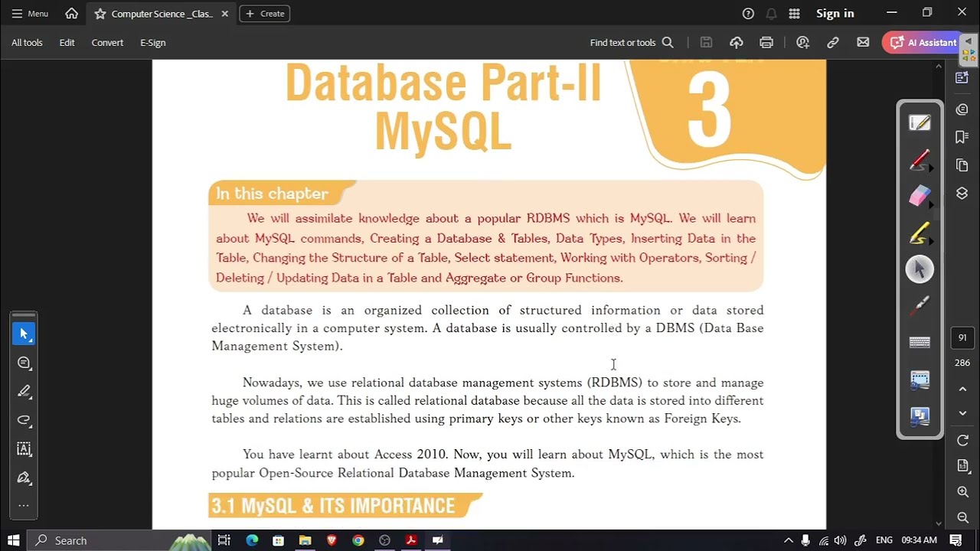This screenshot has height=551, width=980.
Task: Zoom in on the document
Action: tap(962, 492)
